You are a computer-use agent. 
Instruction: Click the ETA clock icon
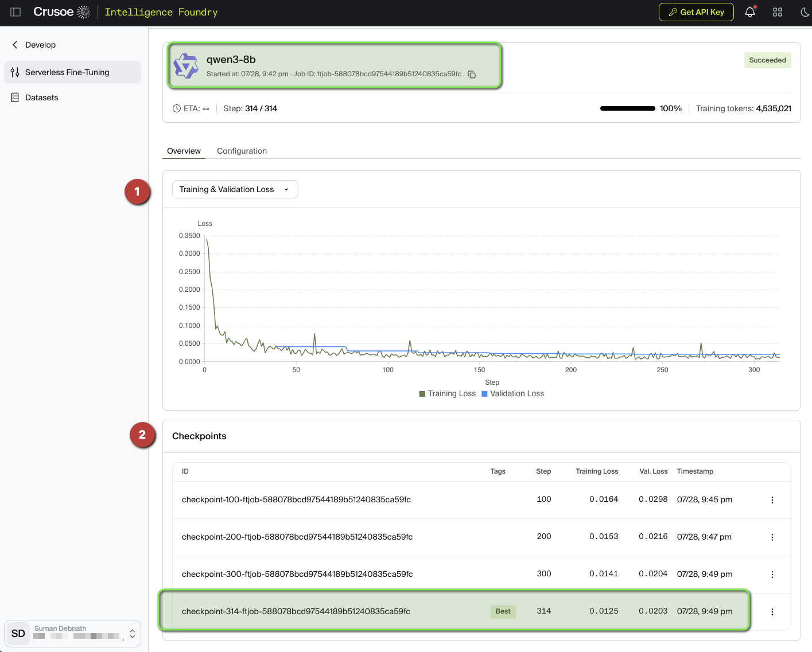pyautogui.click(x=177, y=108)
